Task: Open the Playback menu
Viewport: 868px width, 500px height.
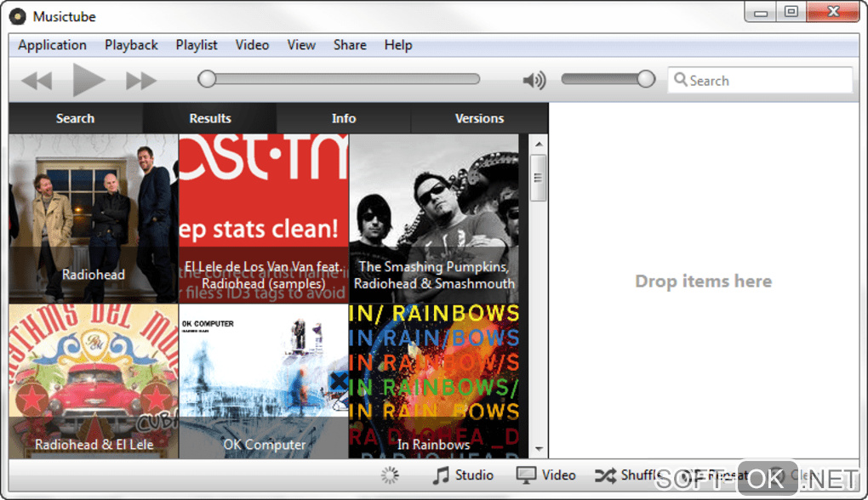Action: coord(131,45)
